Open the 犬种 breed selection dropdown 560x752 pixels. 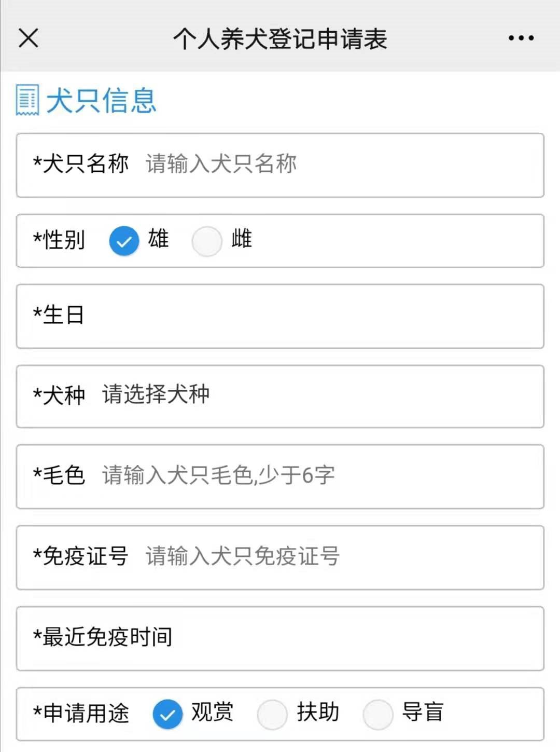311,396
